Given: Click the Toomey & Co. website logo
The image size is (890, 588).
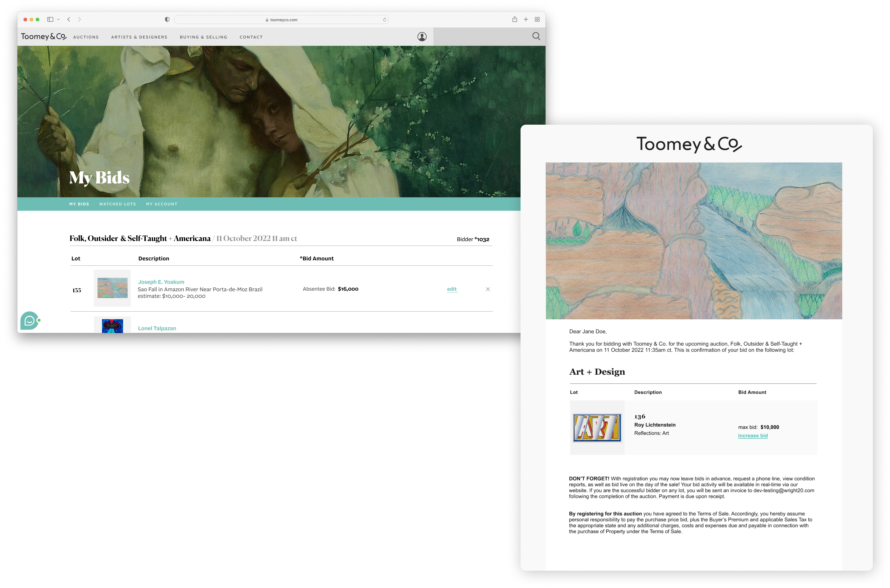Looking at the screenshot, I should [x=43, y=36].
